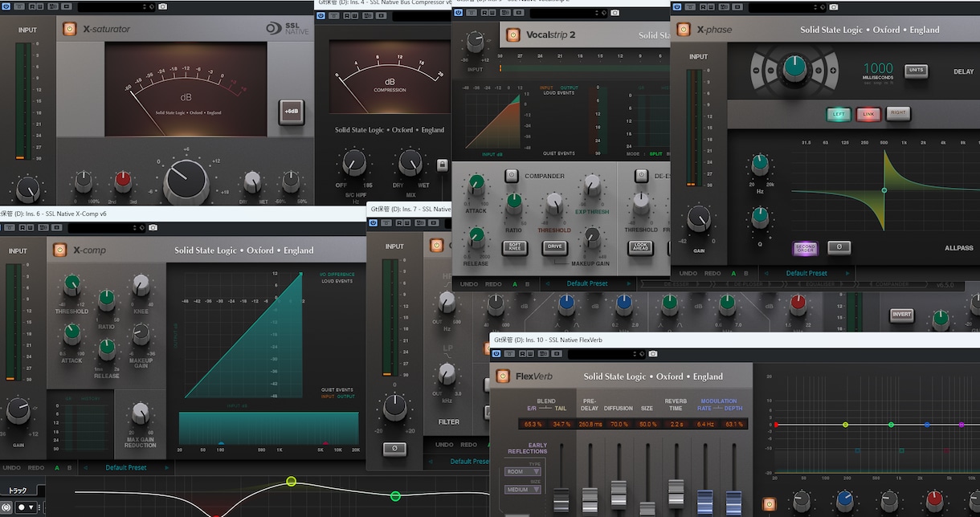Click the Ø button below the Filter gain knob
The image size is (980, 517).
pos(394,449)
